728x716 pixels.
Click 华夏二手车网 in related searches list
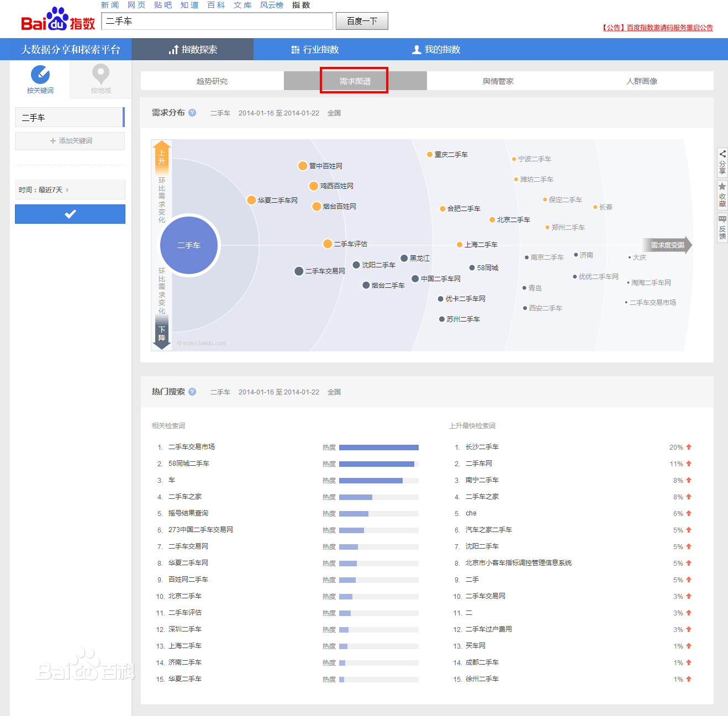tap(188, 563)
